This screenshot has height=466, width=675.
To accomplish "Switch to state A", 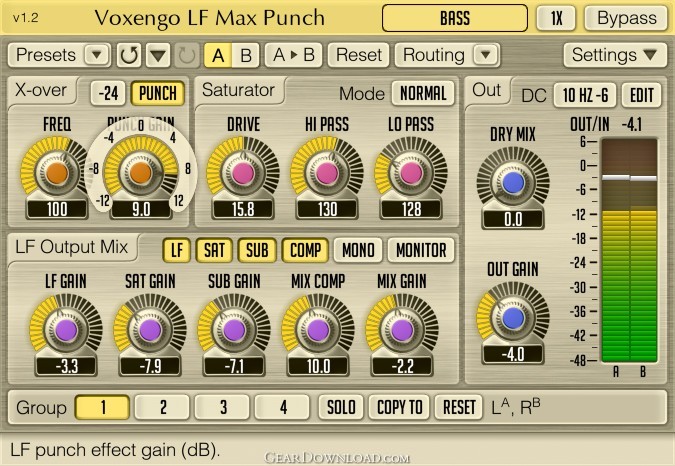I will [x=218, y=56].
